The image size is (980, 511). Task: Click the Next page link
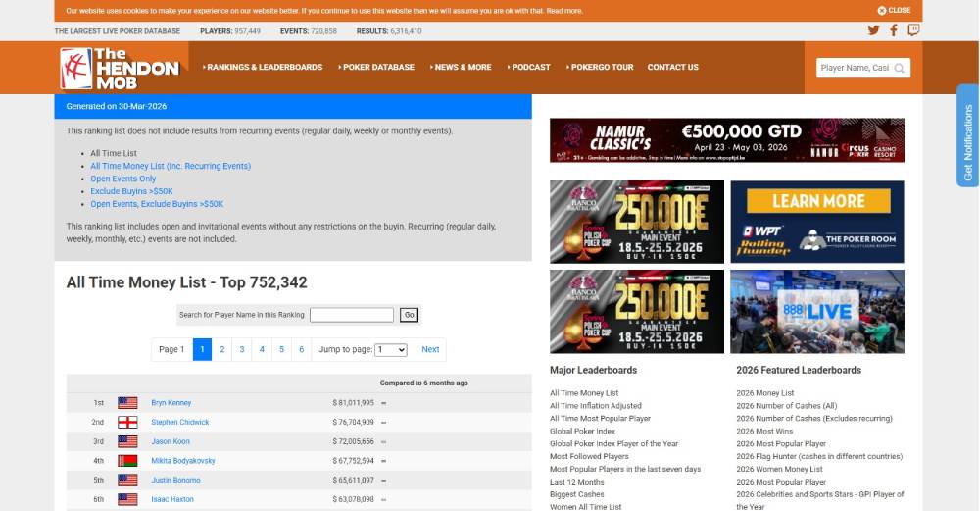(430, 349)
